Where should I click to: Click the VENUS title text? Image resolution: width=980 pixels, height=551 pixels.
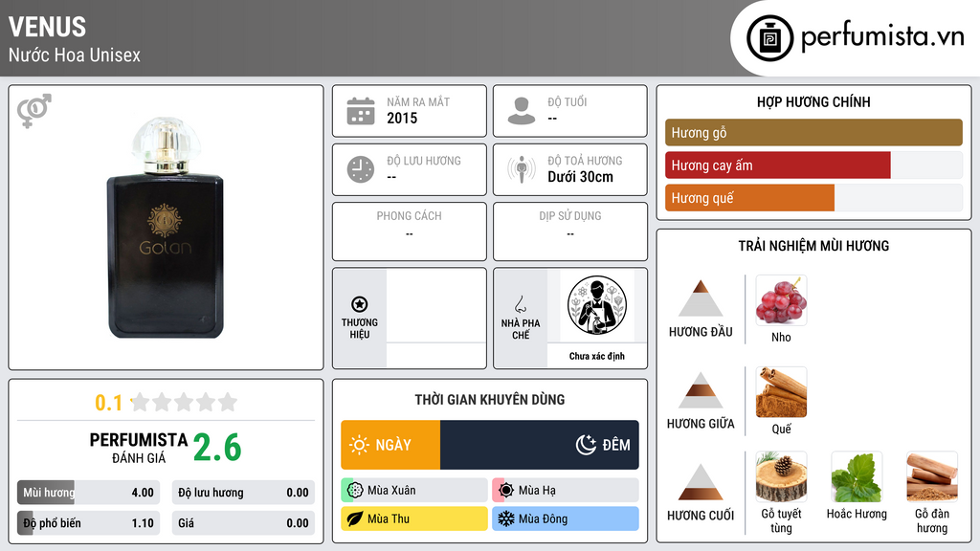click(x=48, y=27)
